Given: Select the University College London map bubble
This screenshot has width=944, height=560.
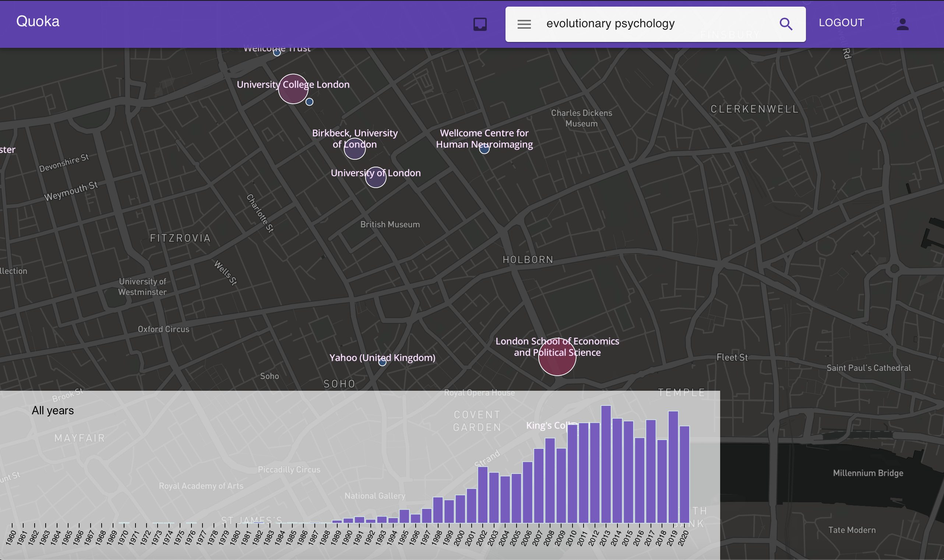Looking at the screenshot, I should (x=293, y=89).
